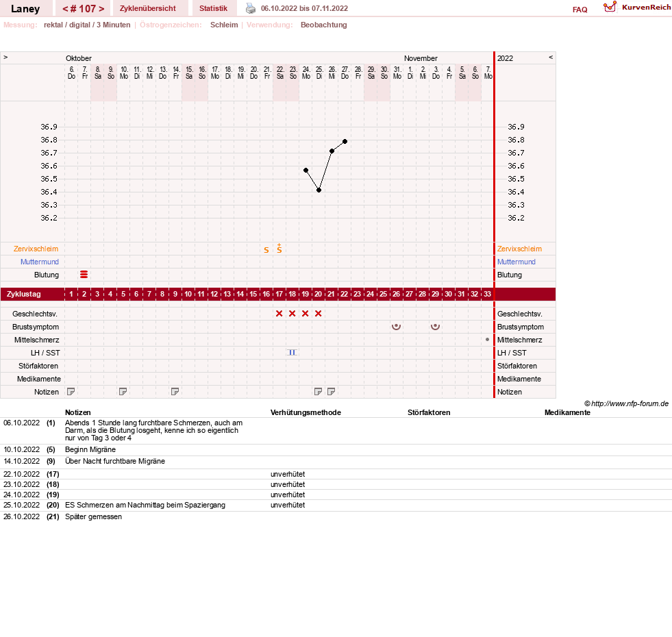
Task: Click the Verhütungsmethode column header
Action: coord(306,412)
